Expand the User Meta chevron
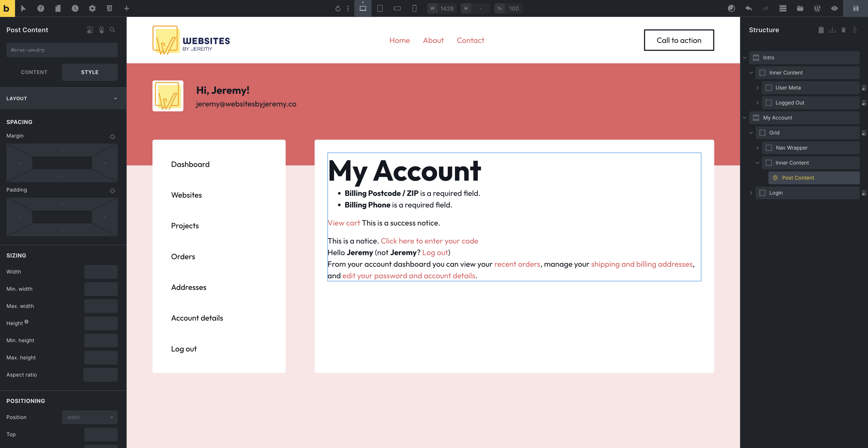This screenshot has height=448, width=868. point(757,88)
